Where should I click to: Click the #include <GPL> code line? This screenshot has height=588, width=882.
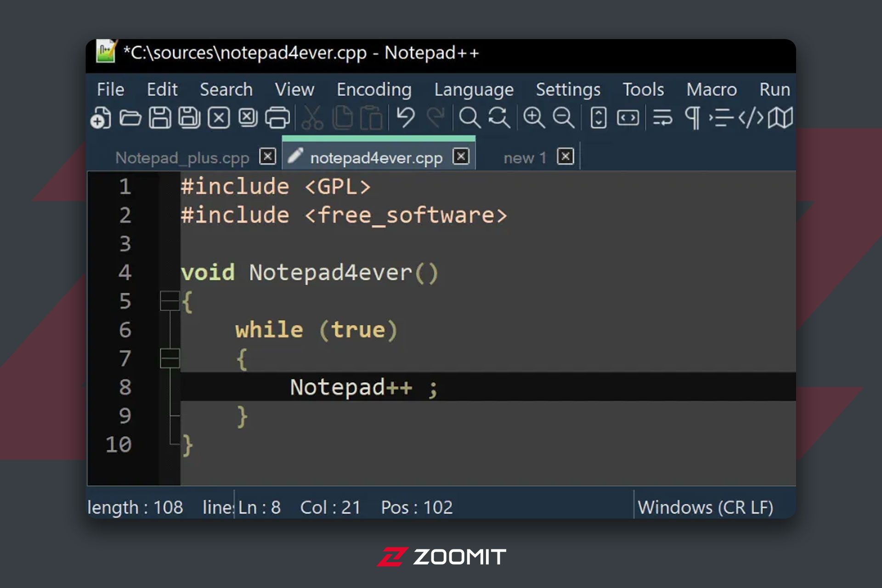point(276,187)
